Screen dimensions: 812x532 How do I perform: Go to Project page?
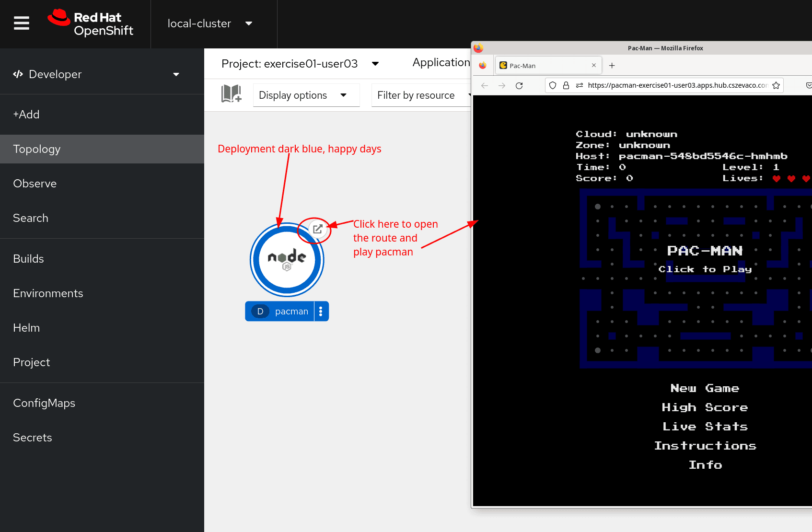click(x=102, y=362)
